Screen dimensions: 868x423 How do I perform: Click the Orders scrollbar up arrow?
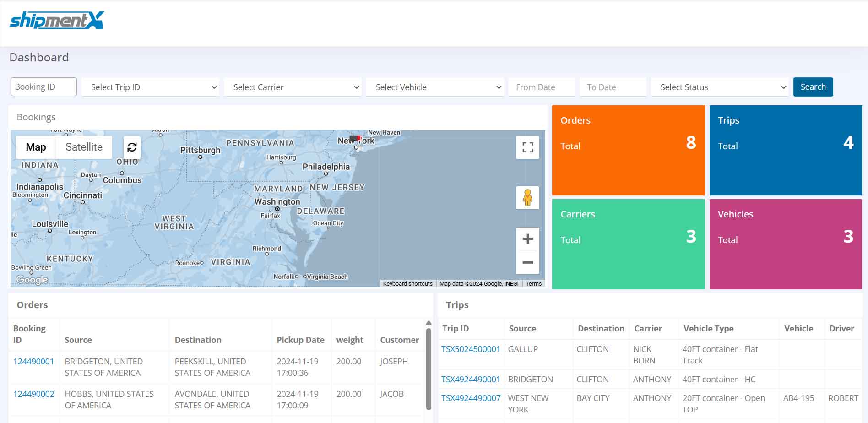(x=429, y=323)
